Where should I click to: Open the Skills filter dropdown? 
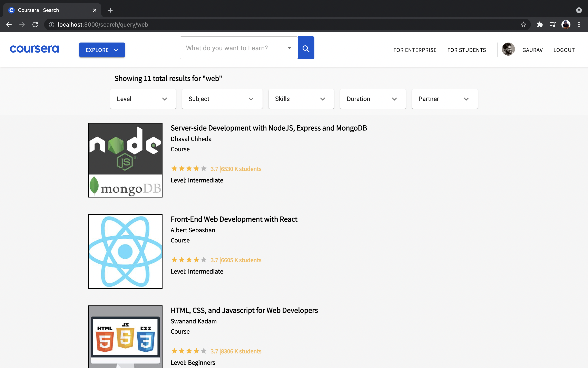(x=301, y=99)
